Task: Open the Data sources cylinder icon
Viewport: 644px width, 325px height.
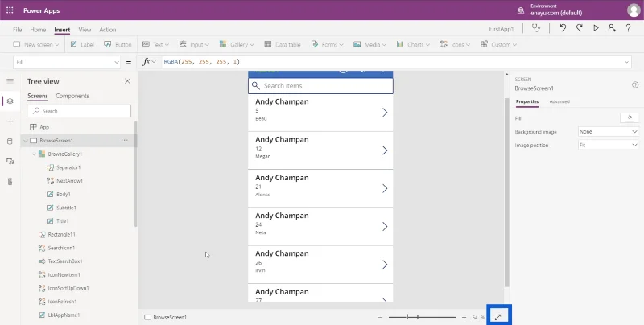Action: click(x=10, y=142)
